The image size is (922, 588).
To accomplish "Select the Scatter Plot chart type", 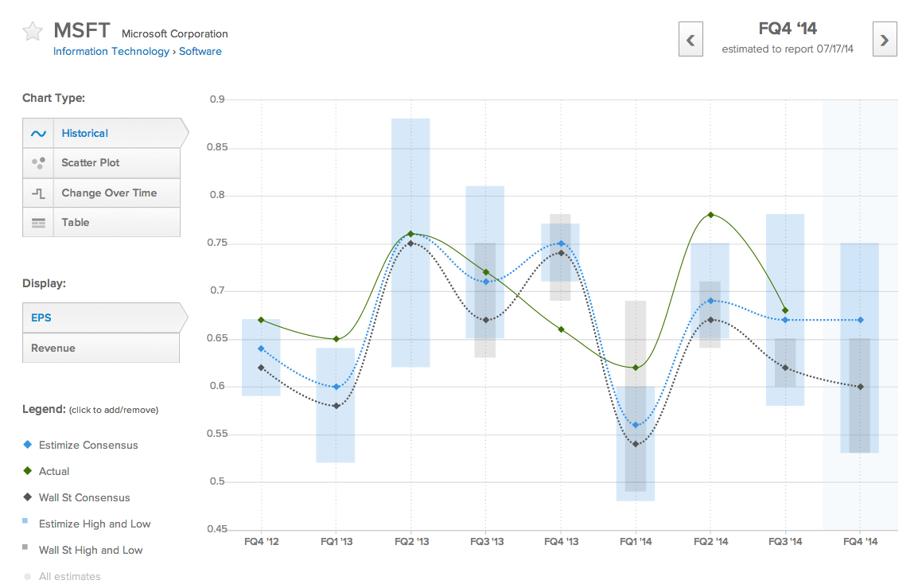I will coord(101,163).
